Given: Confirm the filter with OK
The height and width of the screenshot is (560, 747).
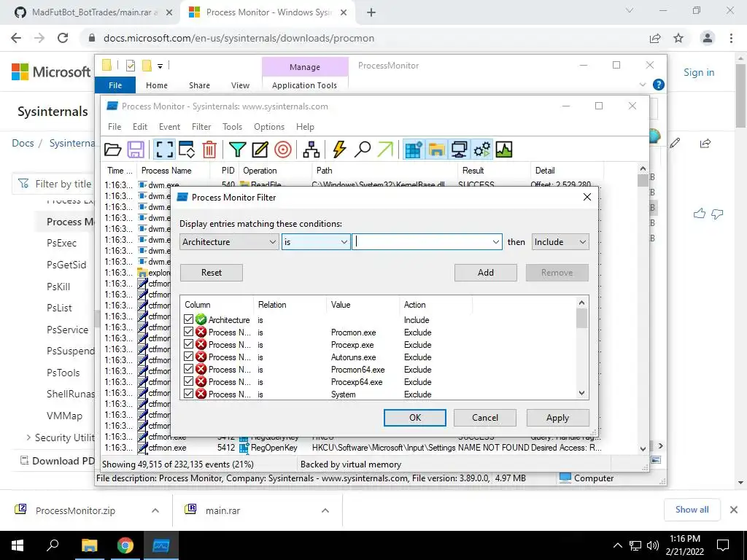Looking at the screenshot, I should 415,418.
